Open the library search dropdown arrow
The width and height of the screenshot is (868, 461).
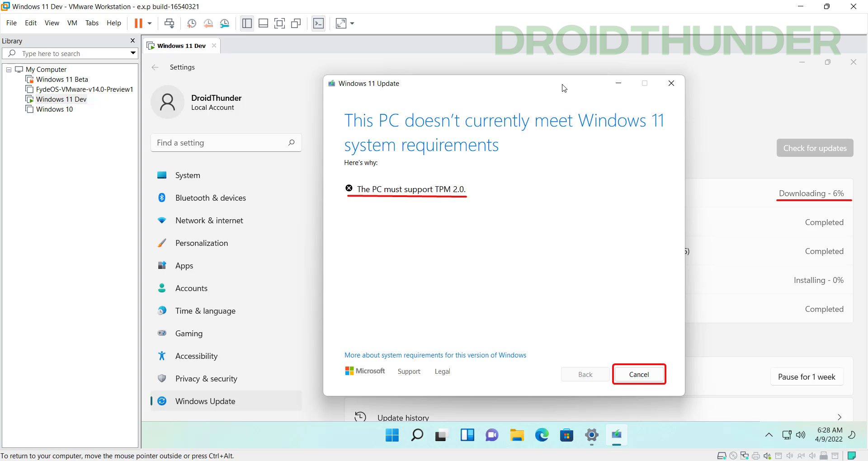133,53
